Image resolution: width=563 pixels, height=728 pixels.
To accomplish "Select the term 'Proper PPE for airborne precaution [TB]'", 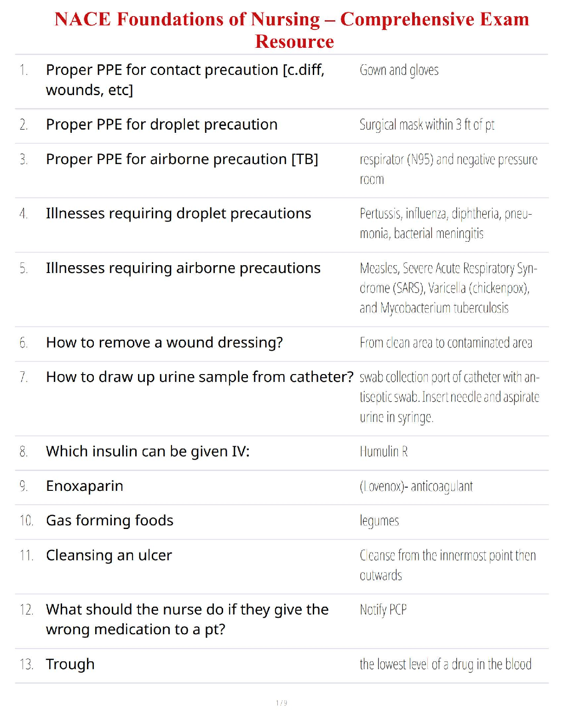I will [182, 159].
